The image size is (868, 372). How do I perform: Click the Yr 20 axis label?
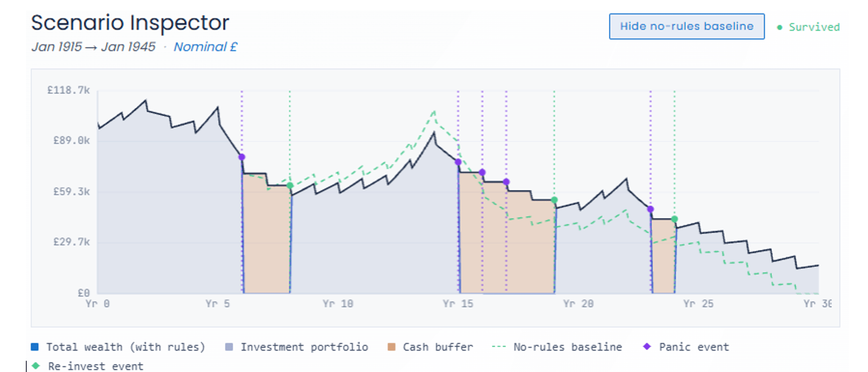coord(579,304)
